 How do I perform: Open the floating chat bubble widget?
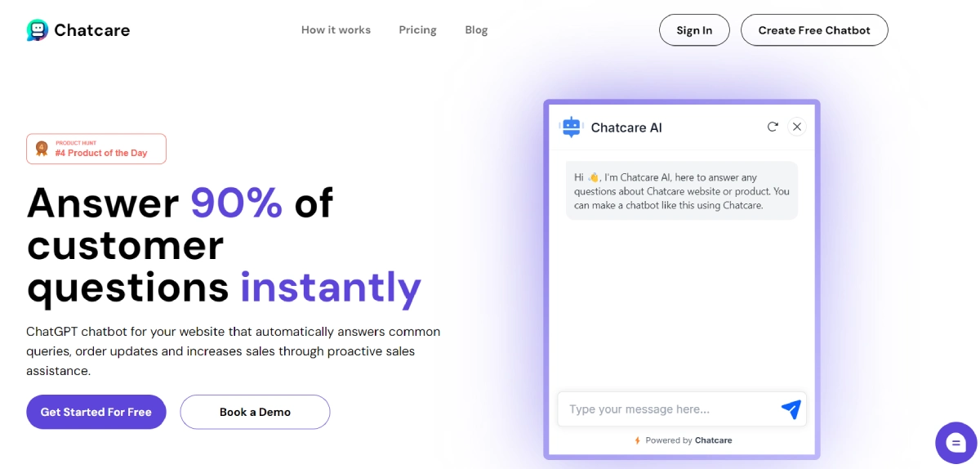tap(955, 442)
